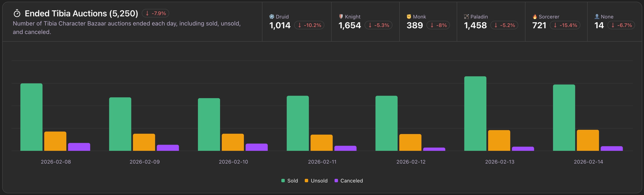Click the orange Unsold bar for 2026-02-14
The image size is (644, 195).
pyautogui.click(x=588, y=140)
